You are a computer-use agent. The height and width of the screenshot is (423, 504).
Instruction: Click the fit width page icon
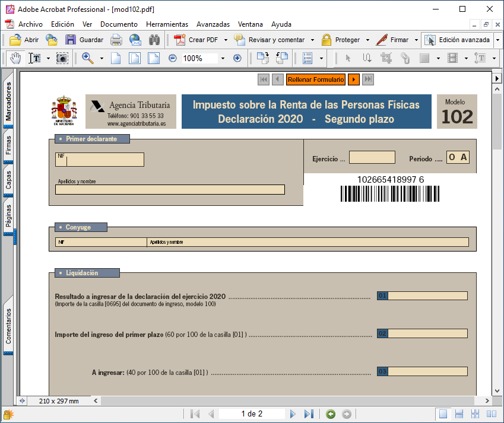[x=154, y=58]
